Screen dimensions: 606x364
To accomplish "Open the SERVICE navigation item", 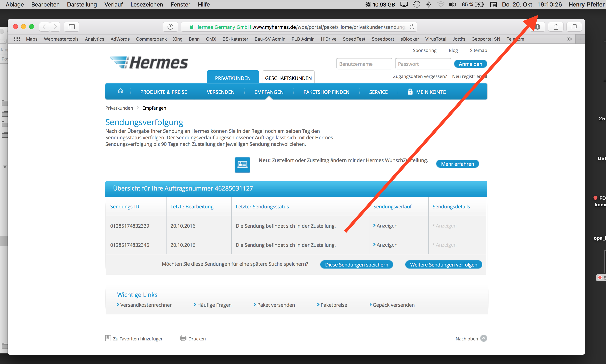I will point(378,92).
